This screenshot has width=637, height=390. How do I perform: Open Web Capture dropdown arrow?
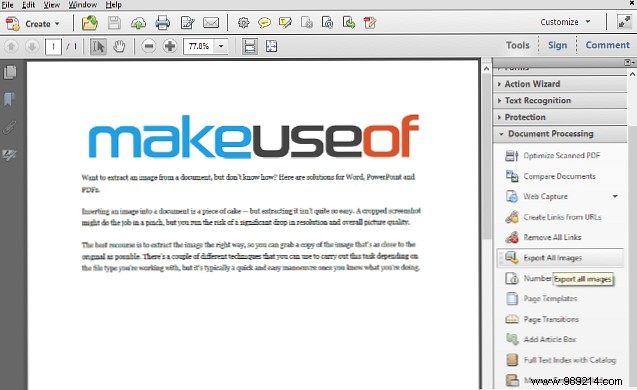coord(615,197)
